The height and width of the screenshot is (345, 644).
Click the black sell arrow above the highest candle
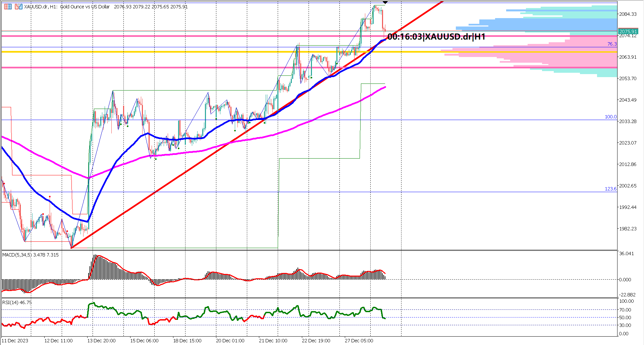tap(385, 2)
